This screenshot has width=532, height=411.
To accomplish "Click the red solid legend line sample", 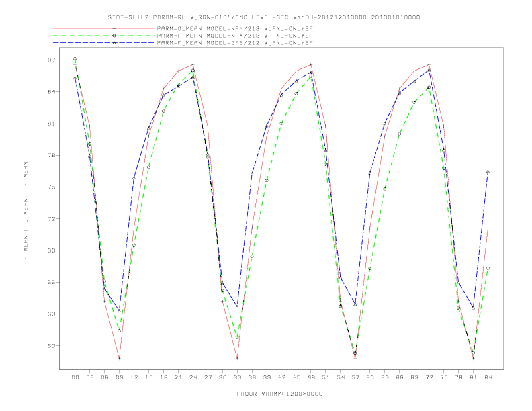I will pos(104,28).
